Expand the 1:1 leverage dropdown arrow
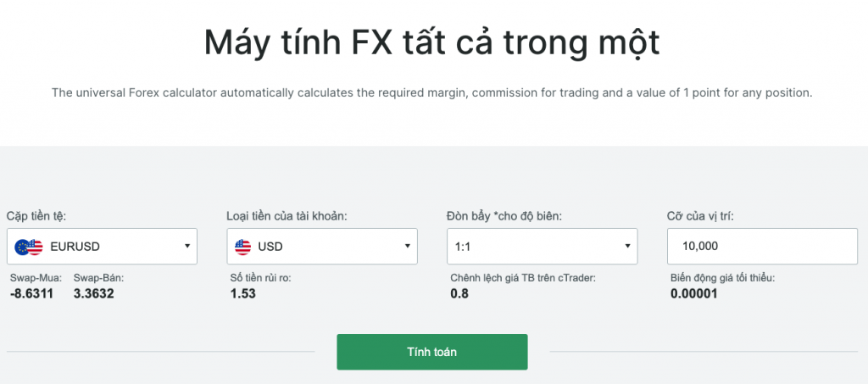This screenshot has width=868, height=384. pyautogui.click(x=627, y=247)
